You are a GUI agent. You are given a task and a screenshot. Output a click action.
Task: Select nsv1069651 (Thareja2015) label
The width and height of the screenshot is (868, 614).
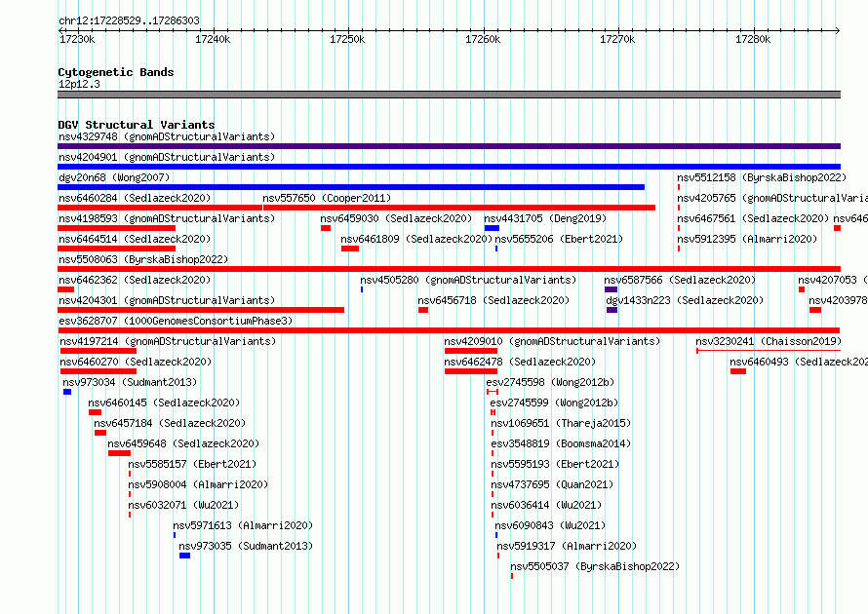pos(561,423)
